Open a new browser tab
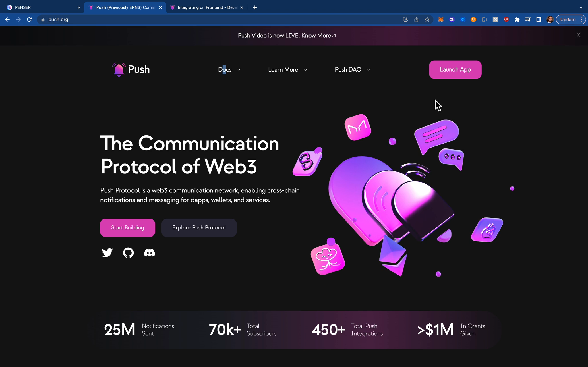Viewport: 588px width, 367px height. point(255,7)
